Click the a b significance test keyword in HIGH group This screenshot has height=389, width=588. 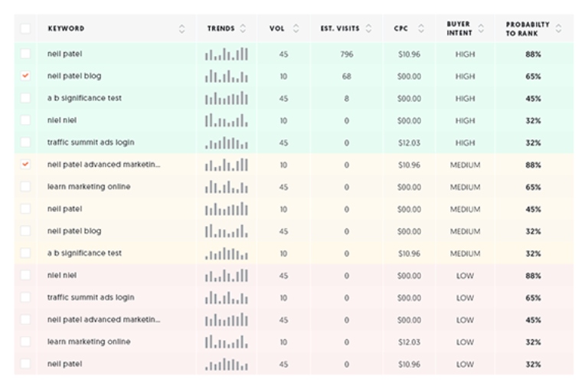[84, 98]
